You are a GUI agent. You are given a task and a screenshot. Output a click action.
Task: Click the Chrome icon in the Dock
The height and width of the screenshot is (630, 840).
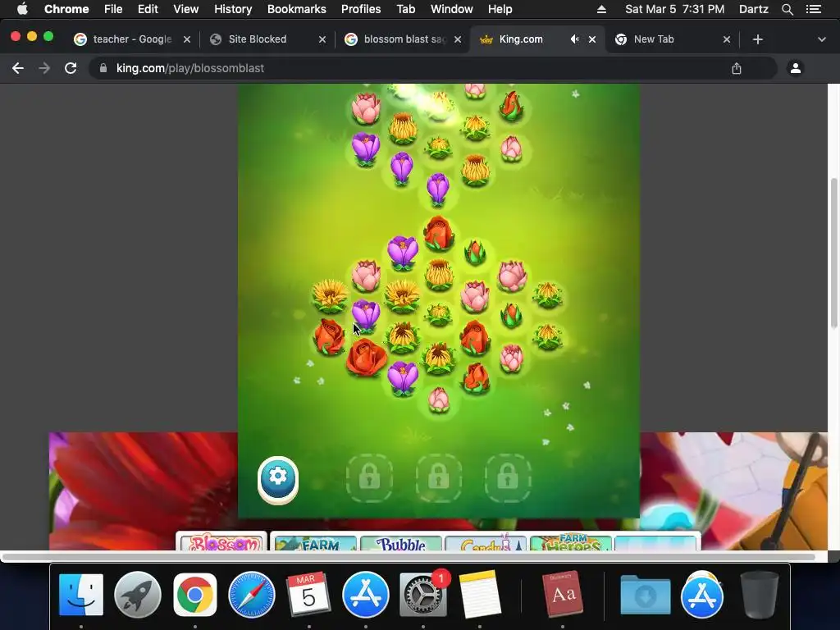coord(195,595)
